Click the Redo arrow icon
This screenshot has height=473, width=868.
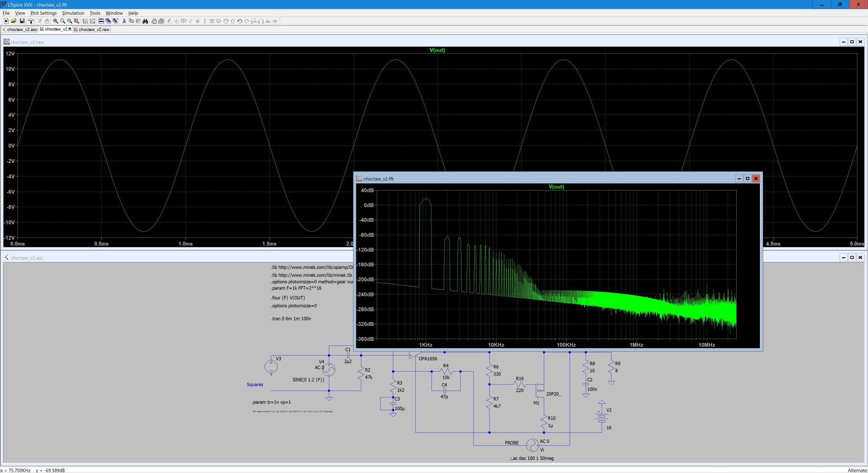click(247, 21)
